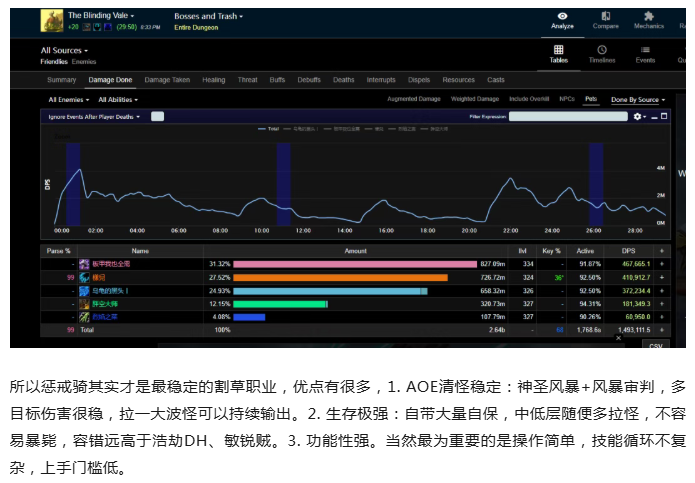Expand the All Sources dropdown
This screenshot has height=483, width=695.
[64, 51]
